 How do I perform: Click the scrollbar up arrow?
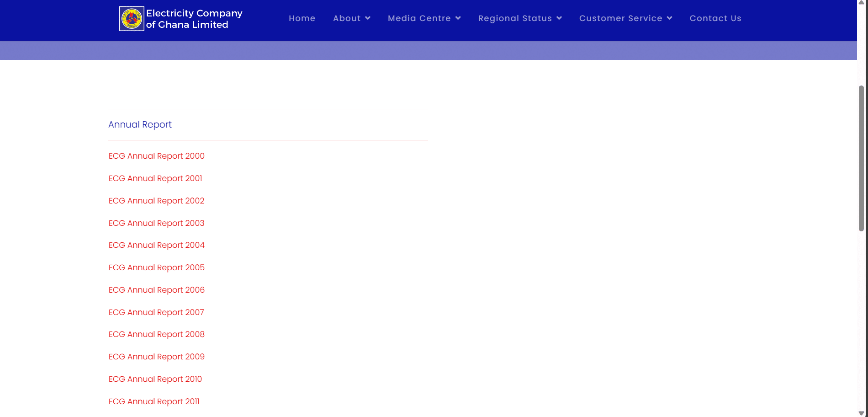(861, 3)
